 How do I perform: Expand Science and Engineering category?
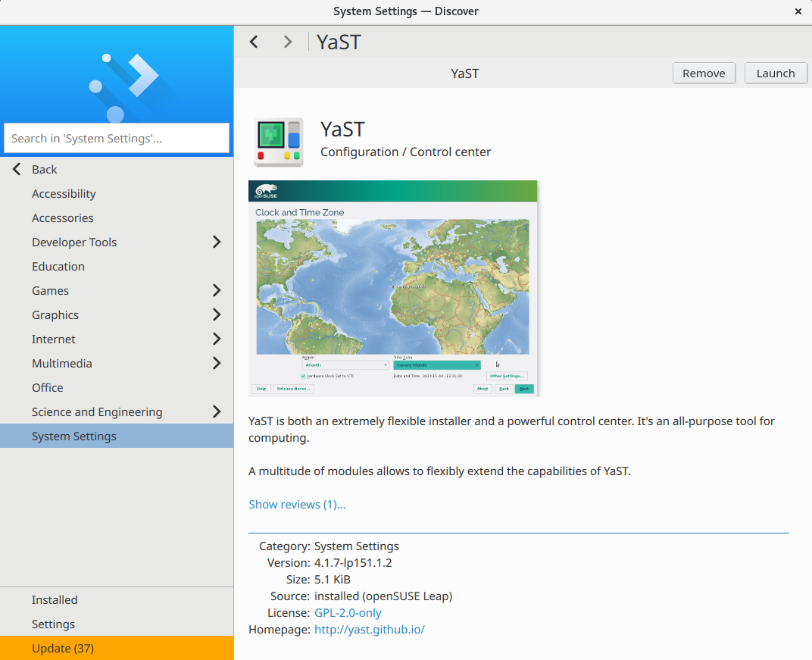(217, 412)
